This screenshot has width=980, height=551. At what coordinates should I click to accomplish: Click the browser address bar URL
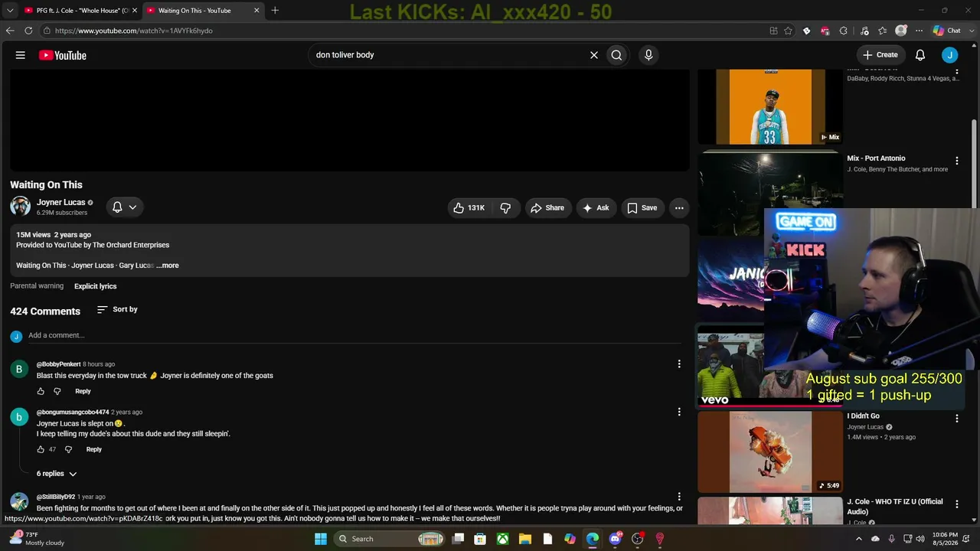[134, 31]
